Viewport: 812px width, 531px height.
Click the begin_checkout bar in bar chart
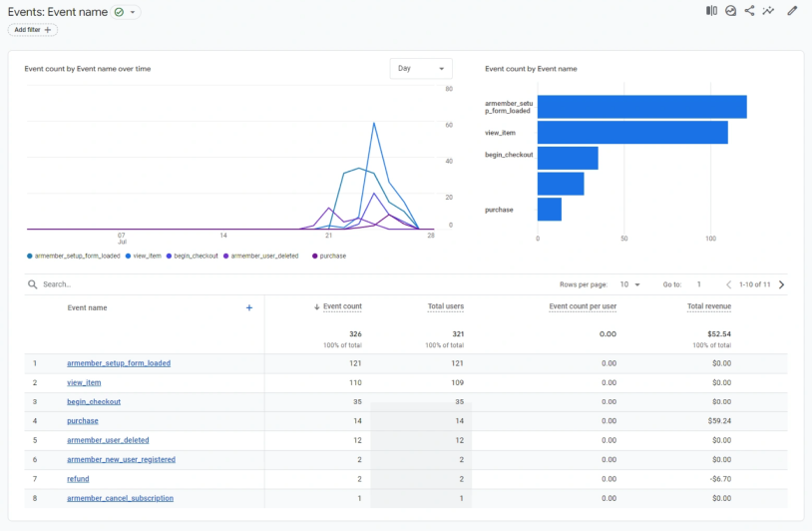pos(568,158)
